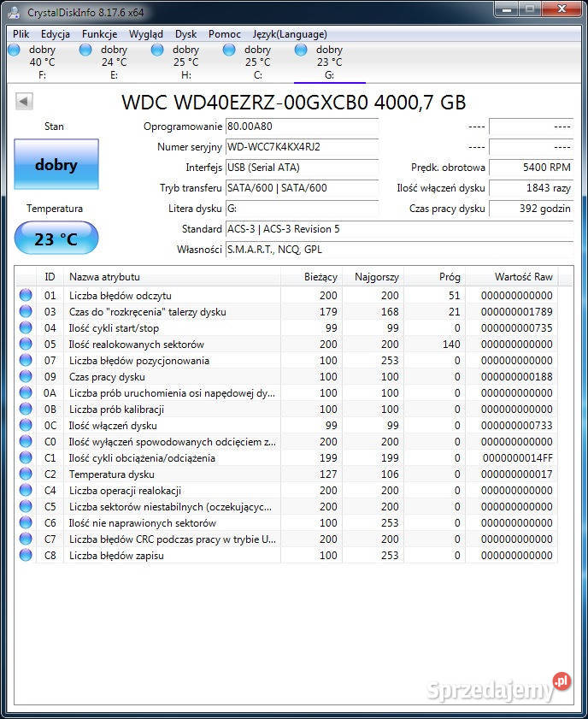Viewport: 588px width, 719px height.
Task: Click the CrystalDiskInfo app icon in title bar
Action: click(x=15, y=12)
